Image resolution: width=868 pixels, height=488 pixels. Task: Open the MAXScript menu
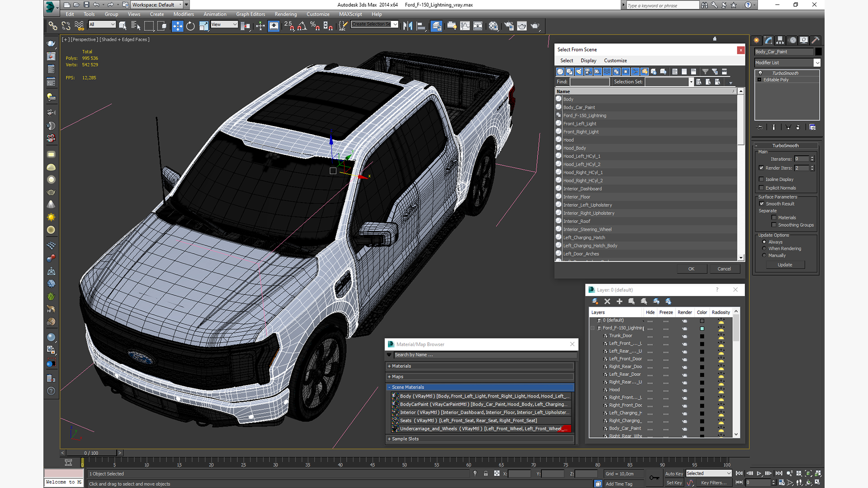(350, 14)
